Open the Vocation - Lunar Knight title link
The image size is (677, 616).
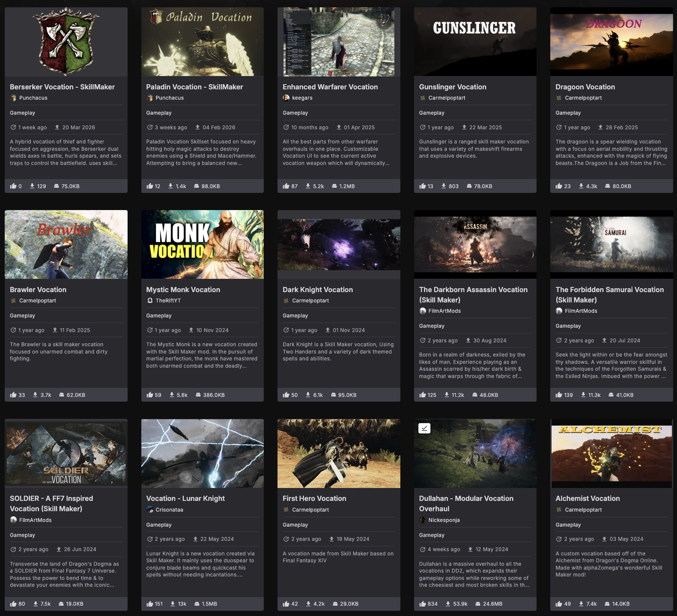pos(186,498)
